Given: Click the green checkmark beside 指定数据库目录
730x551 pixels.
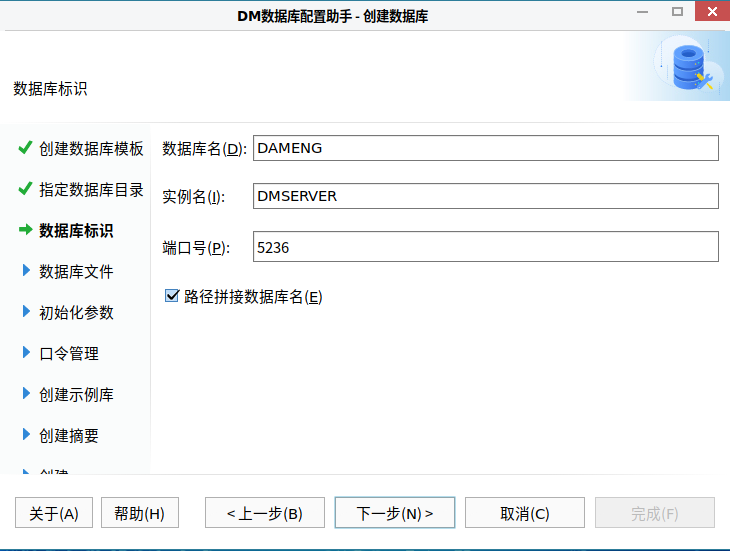Looking at the screenshot, I should (x=25, y=188).
